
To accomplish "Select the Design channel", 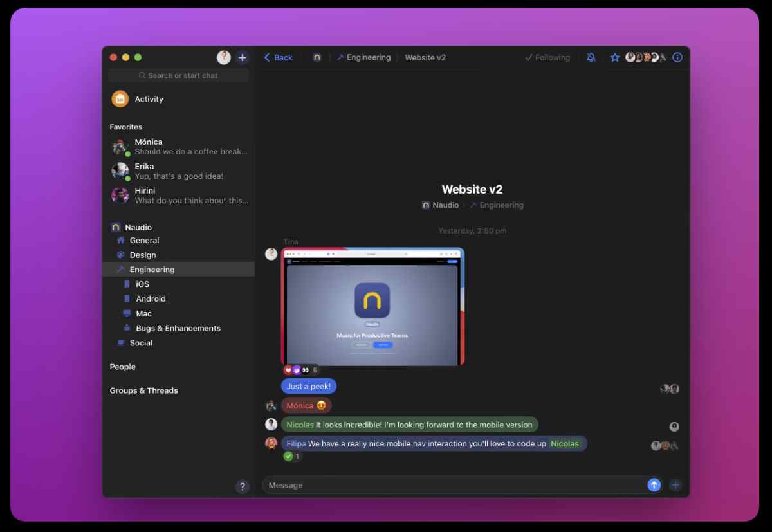I will click(143, 255).
